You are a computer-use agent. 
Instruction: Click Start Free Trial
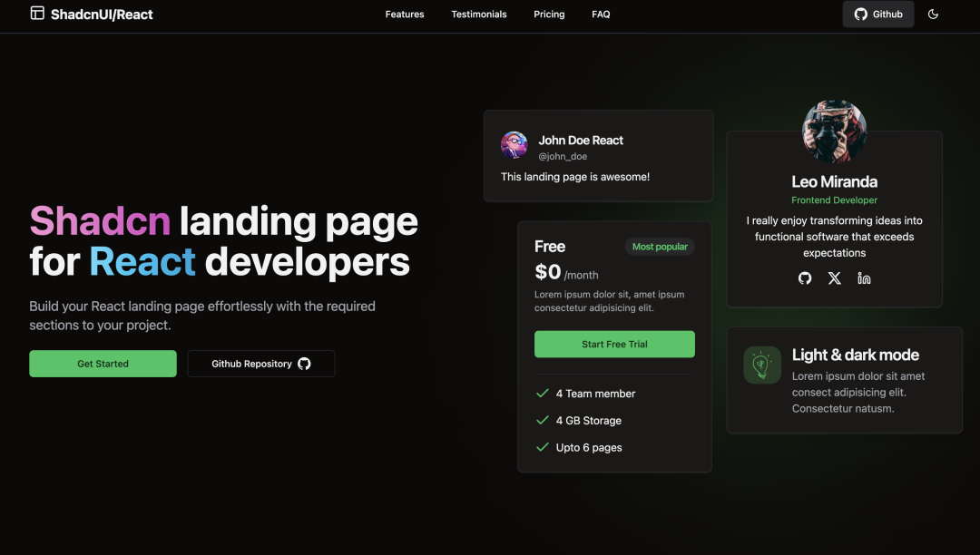point(614,344)
